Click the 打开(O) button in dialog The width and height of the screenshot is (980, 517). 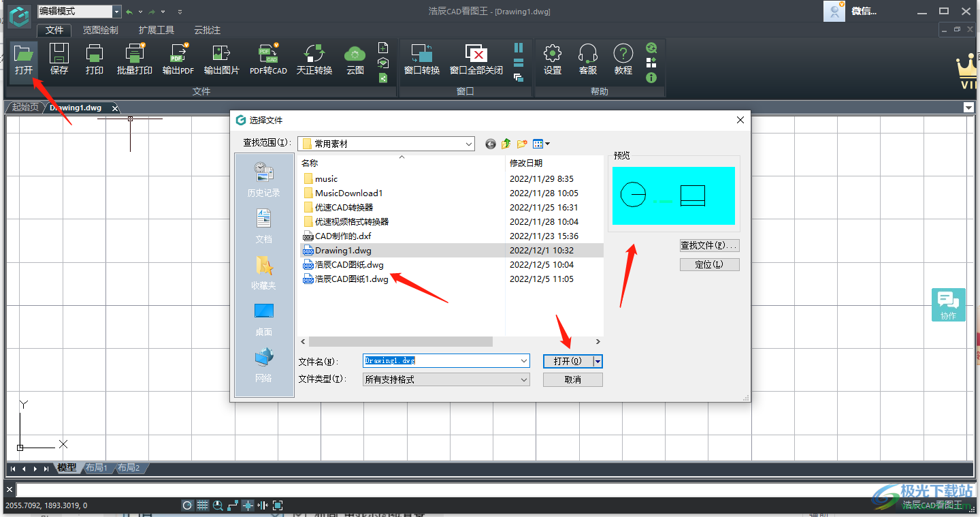(x=568, y=361)
